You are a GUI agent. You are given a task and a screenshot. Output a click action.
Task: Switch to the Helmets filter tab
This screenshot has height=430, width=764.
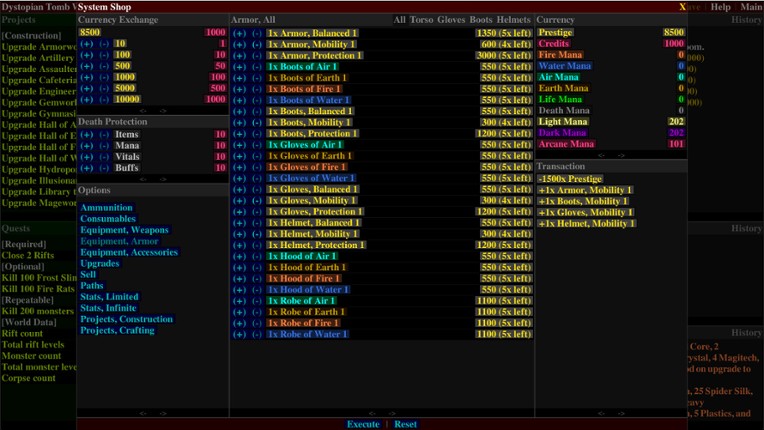[x=514, y=20]
